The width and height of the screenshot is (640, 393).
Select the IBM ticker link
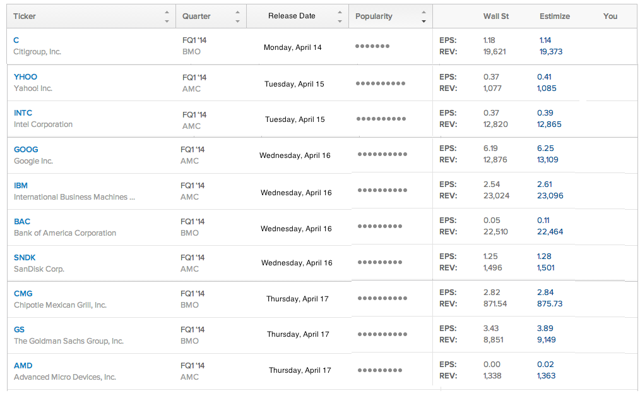21,185
